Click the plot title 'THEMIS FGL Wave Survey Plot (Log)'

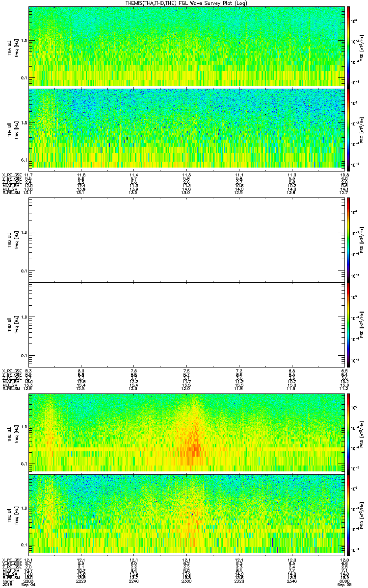click(x=186, y=3)
